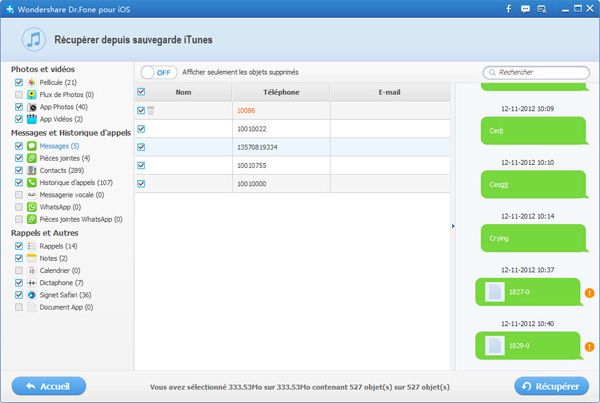Select the phone number 10010755 cell
Screen dimensions: 600x403
281,166
